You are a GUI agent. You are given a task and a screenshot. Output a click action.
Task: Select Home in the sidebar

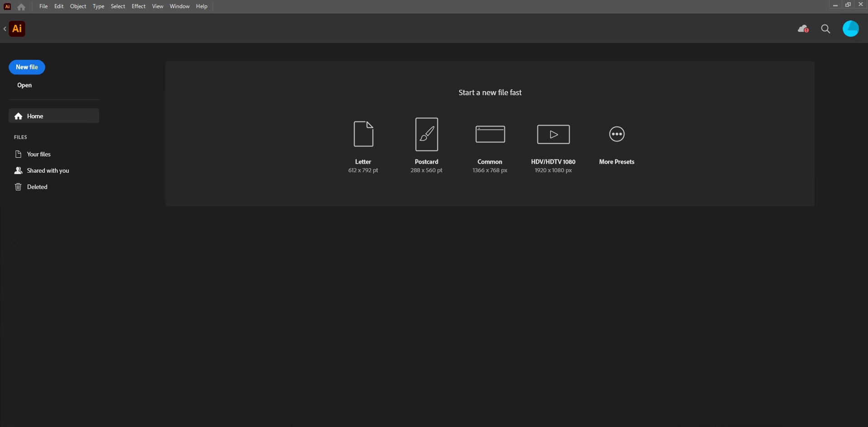coord(35,116)
